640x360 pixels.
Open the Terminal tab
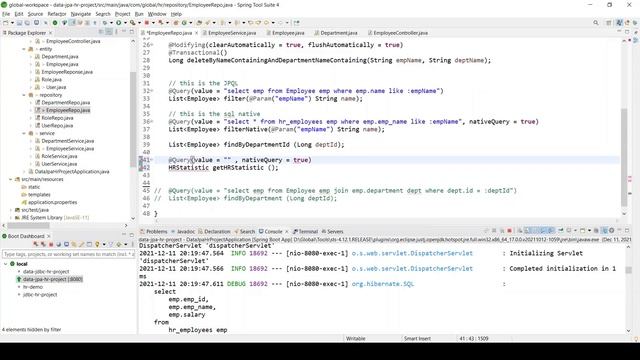308,231
